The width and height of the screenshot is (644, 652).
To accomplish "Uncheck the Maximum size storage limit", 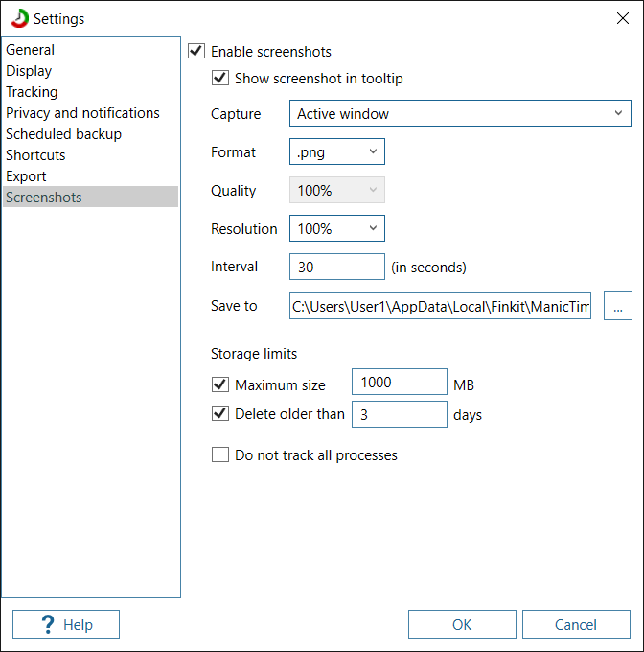I will coord(220,384).
